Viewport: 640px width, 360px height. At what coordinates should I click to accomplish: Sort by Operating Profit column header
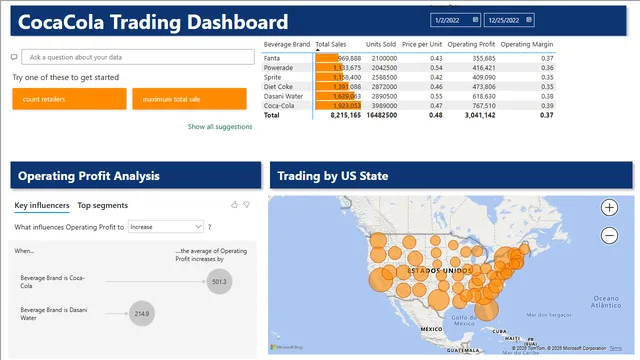pyautogui.click(x=471, y=44)
